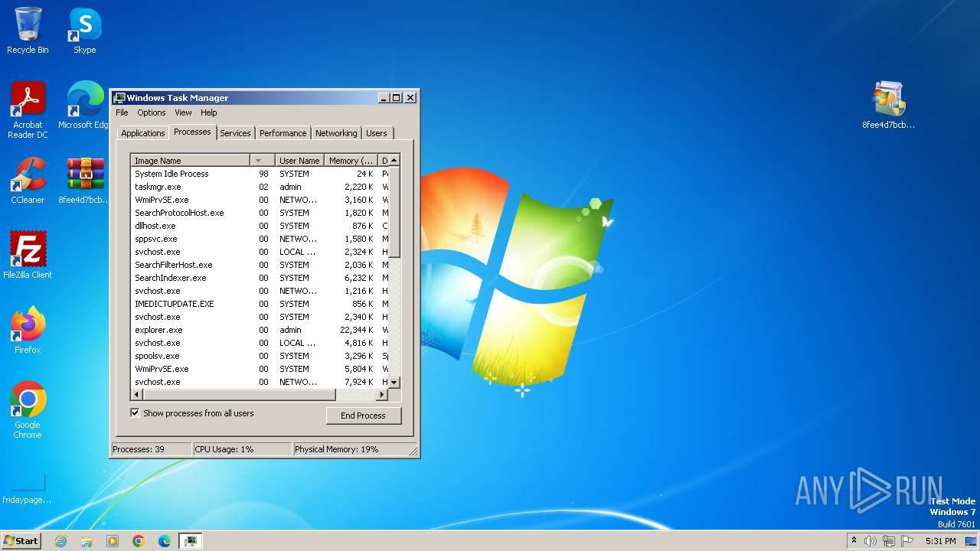
Task: Select the fridaypage desktop file
Action: point(28,489)
